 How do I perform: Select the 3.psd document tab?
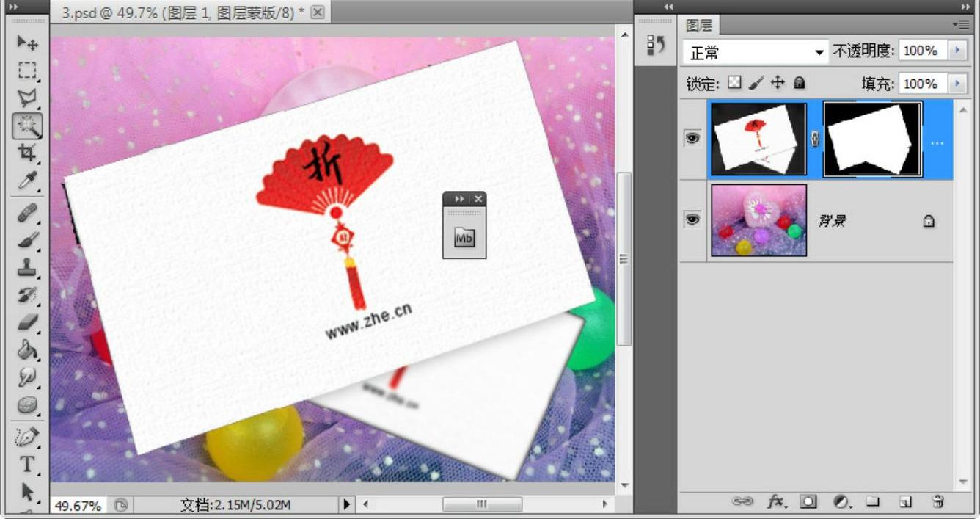183,12
